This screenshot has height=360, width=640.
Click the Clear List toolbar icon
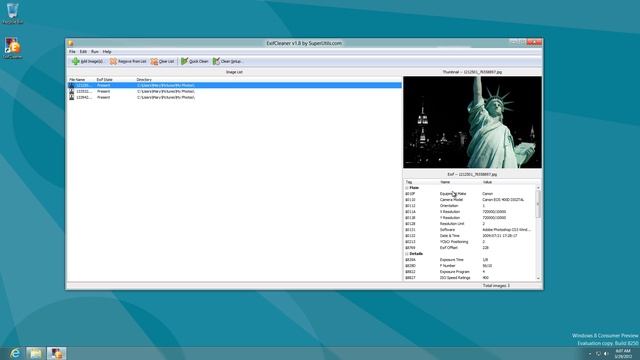pyautogui.click(x=154, y=61)
